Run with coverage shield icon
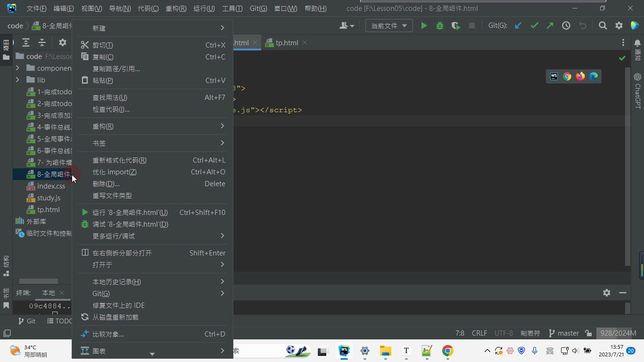Screen dimensions: 644x362 (x=455, y=26)
